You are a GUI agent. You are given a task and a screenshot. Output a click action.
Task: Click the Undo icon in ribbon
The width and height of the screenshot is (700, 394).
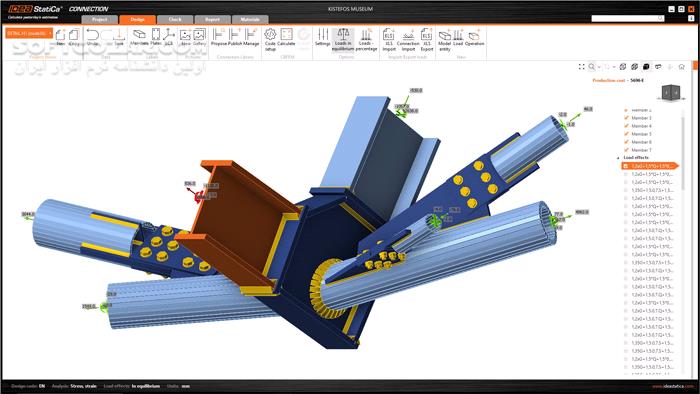92,37
